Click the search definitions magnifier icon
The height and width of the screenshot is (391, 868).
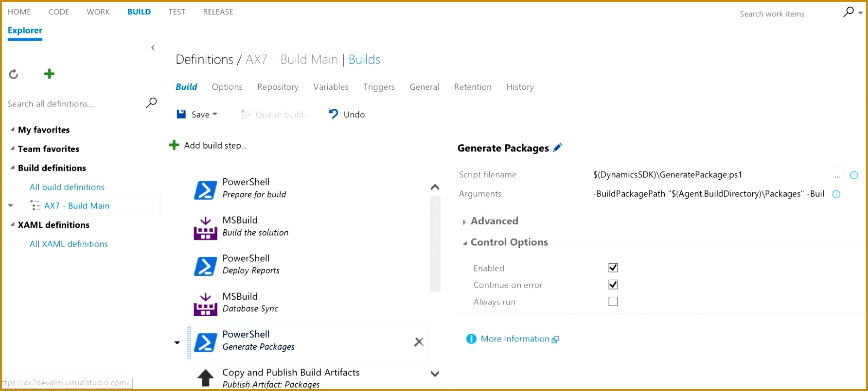tap(151, 103)
